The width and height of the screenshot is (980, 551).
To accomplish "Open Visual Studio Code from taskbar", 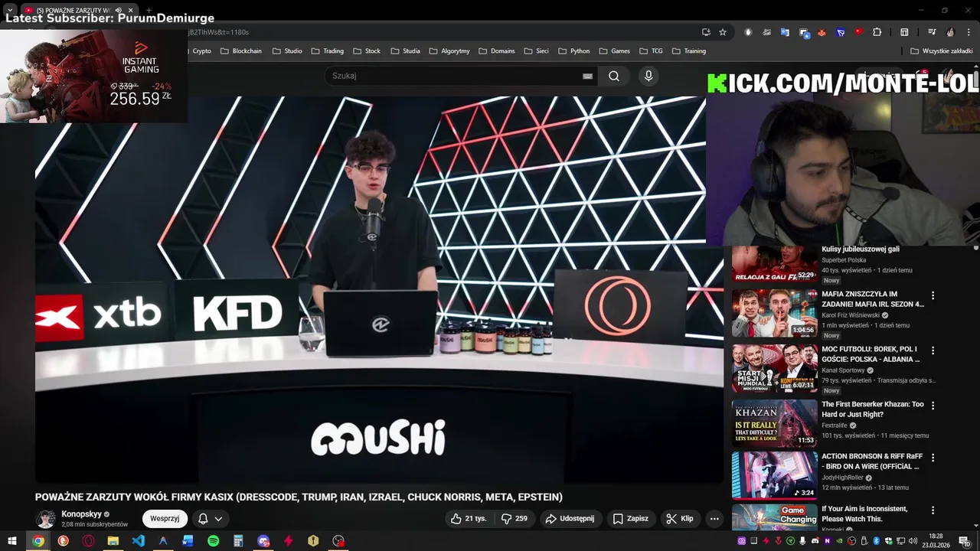I will 138,541.
